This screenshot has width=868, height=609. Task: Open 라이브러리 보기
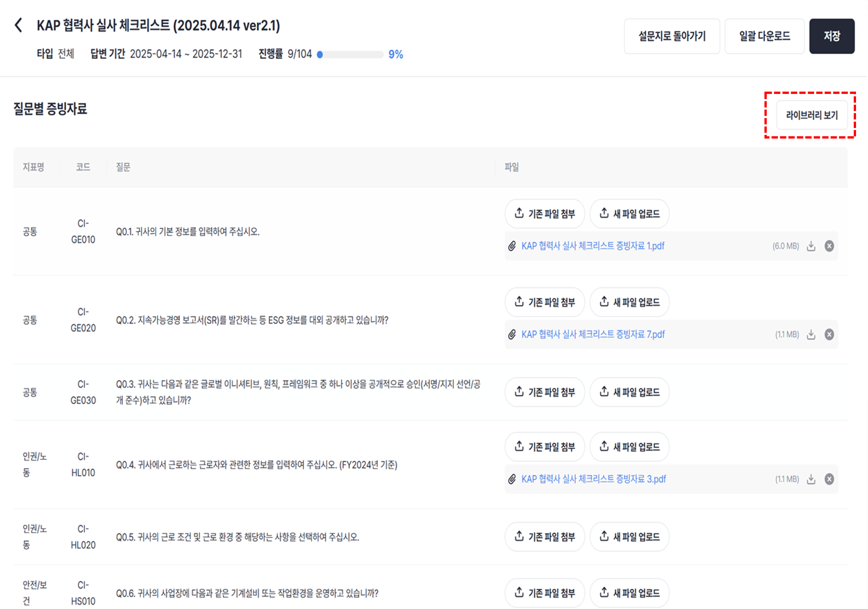coord(811,115)
